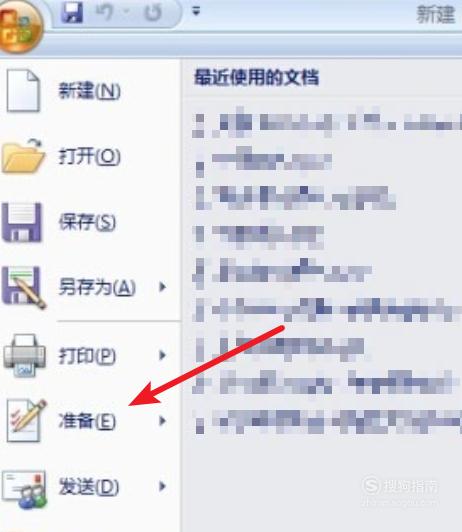Click the open folder icon for 打开

(24, 155)
